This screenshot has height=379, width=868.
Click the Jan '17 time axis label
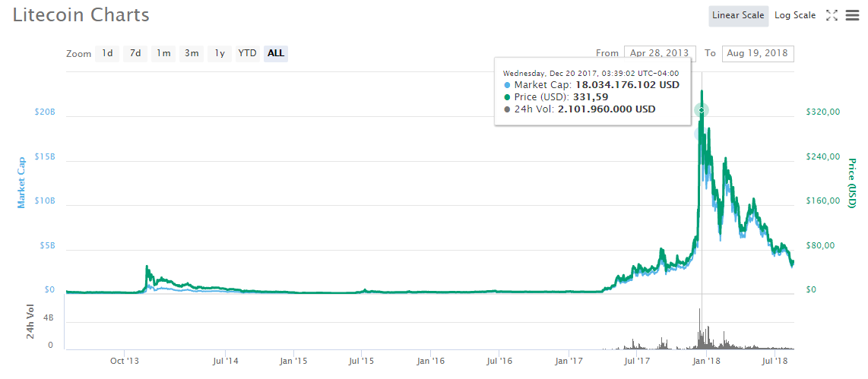coord(569,362)
